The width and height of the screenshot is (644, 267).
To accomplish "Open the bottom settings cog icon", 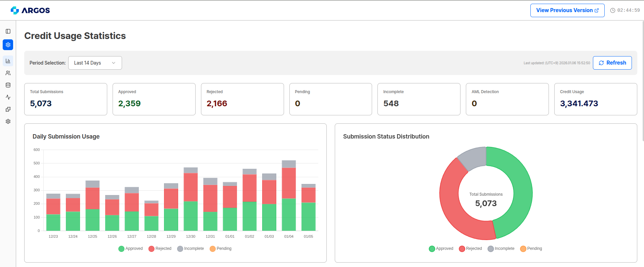I will [x=8, y=121].
